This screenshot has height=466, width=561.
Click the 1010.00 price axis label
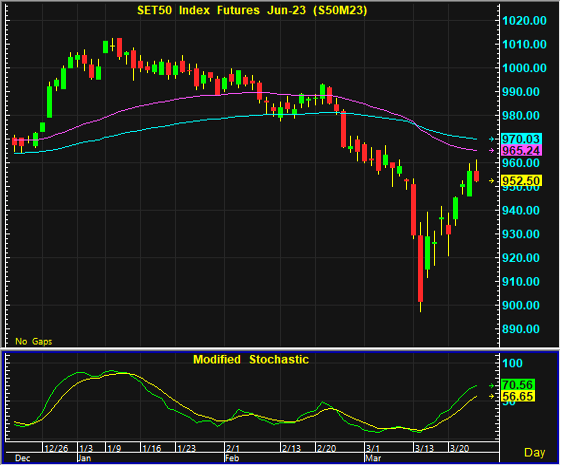click(x=524, y=44)
